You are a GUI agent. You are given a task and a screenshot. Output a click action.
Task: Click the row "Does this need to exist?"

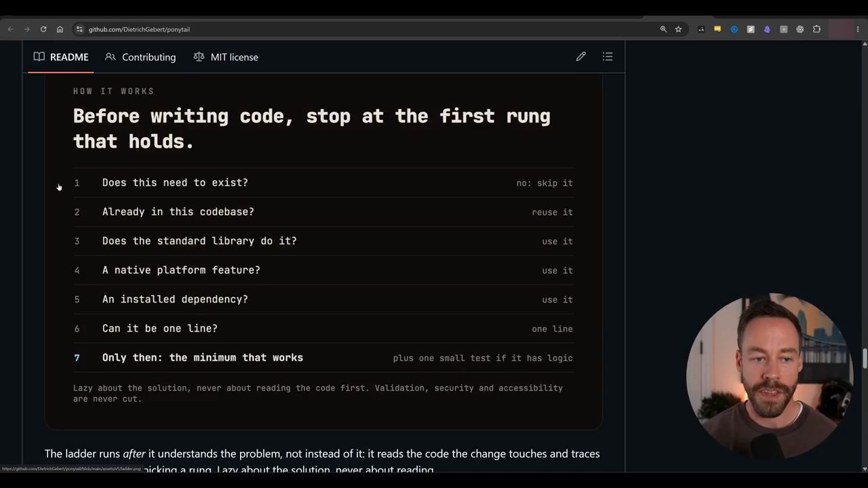323,183
